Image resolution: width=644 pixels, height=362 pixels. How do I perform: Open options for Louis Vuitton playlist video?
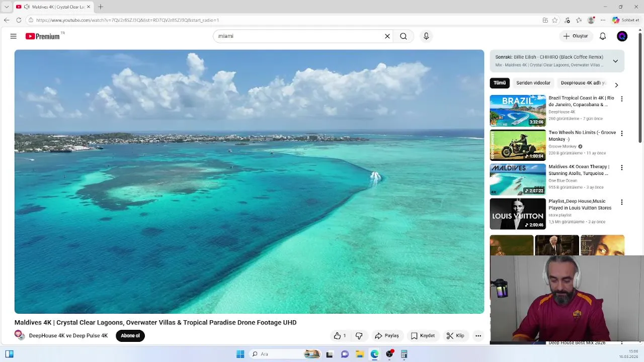click(621, 202)
